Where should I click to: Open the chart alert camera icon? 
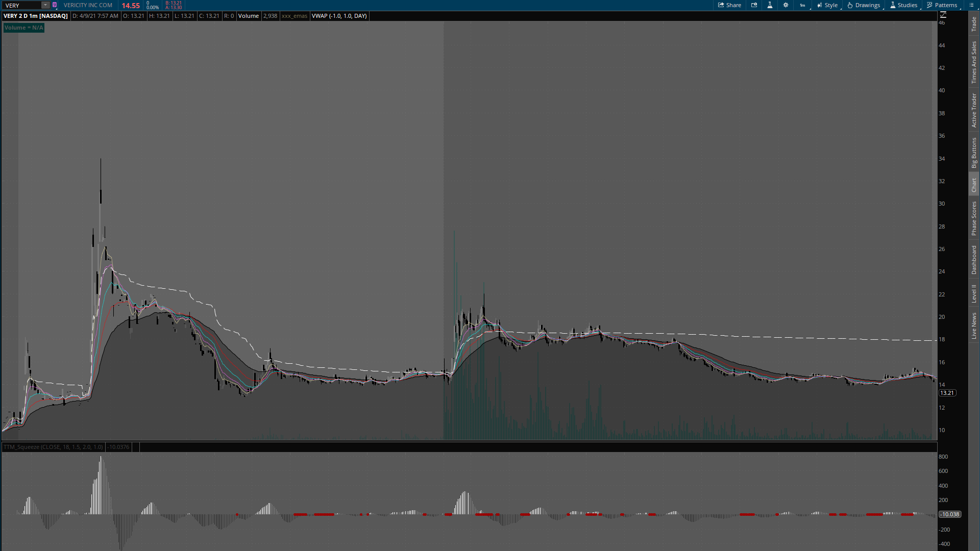754,5
